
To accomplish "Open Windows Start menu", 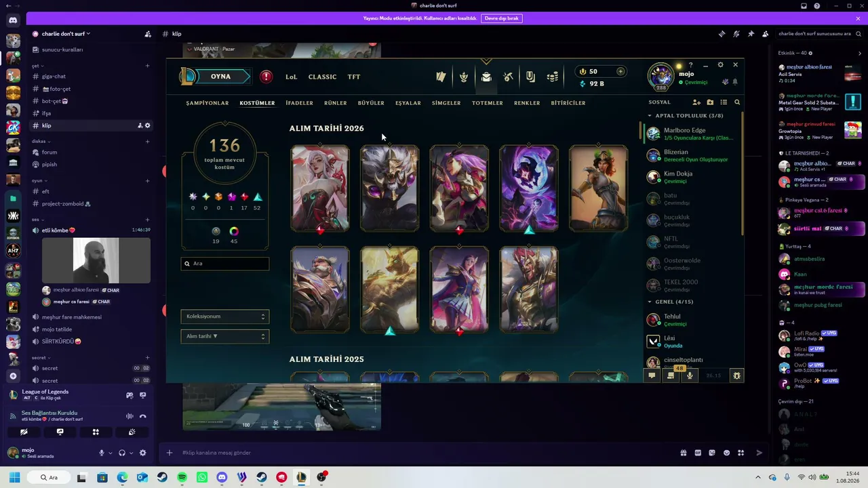I will point(14,477).
